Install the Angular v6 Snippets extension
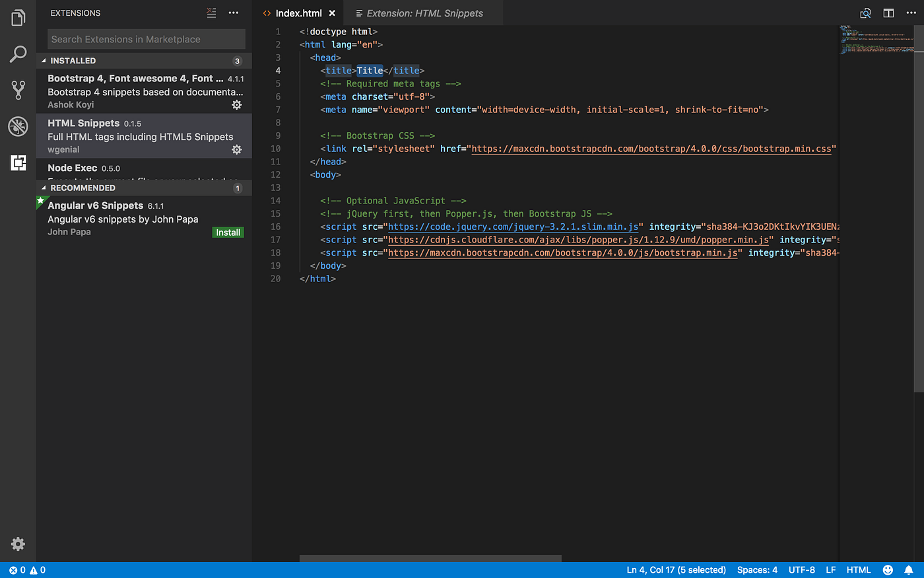924x578 pixels. (x=228, y=232)
